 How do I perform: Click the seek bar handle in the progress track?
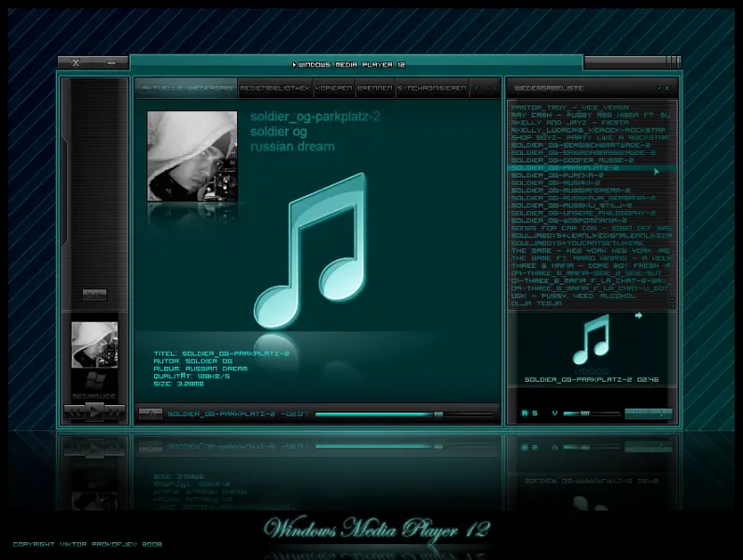point(439,414)
